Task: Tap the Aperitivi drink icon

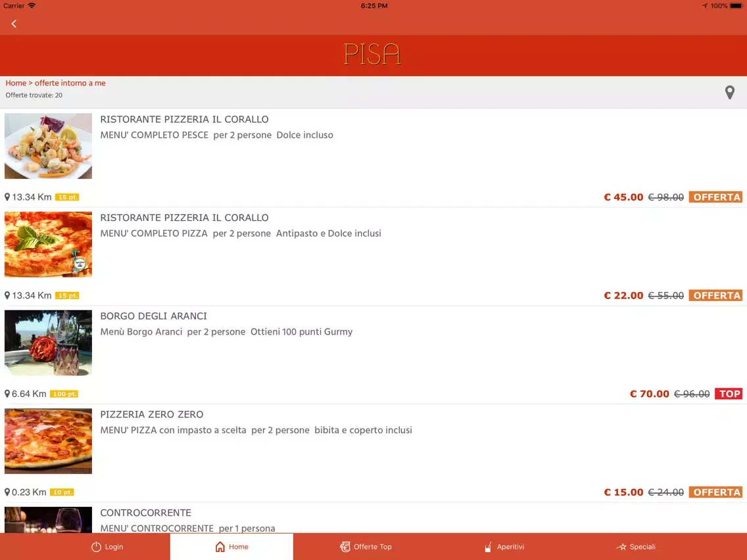Action: click(x=488, y=547)
